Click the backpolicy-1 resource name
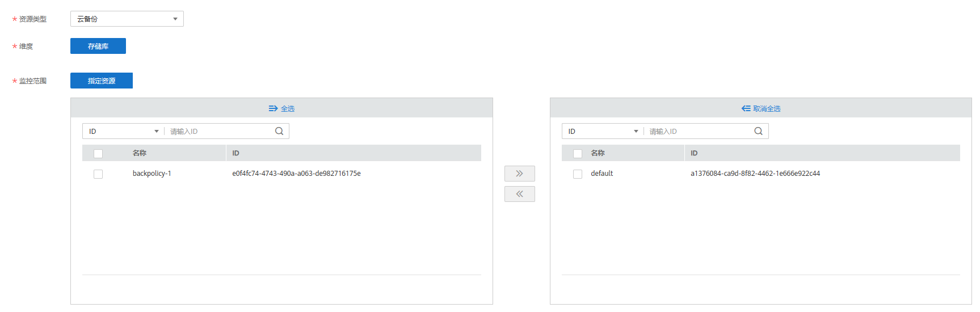The height and width of the screenshot is (312, 980). coord(152,174)
